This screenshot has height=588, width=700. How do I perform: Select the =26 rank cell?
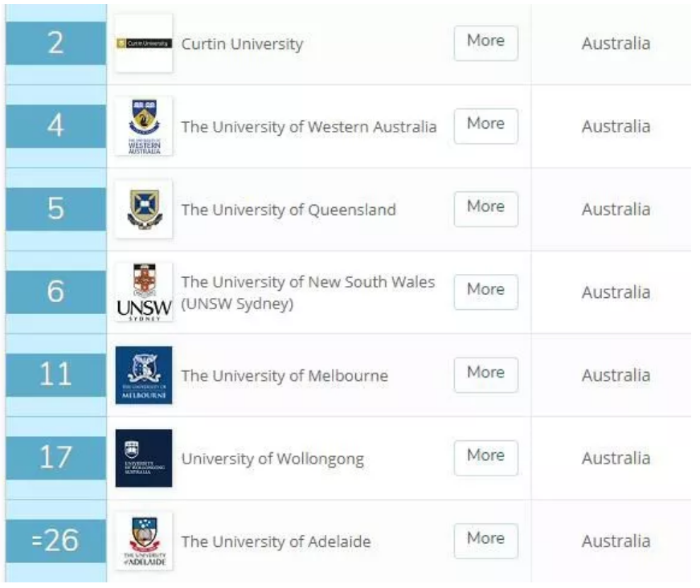click(x=55, y=541)
